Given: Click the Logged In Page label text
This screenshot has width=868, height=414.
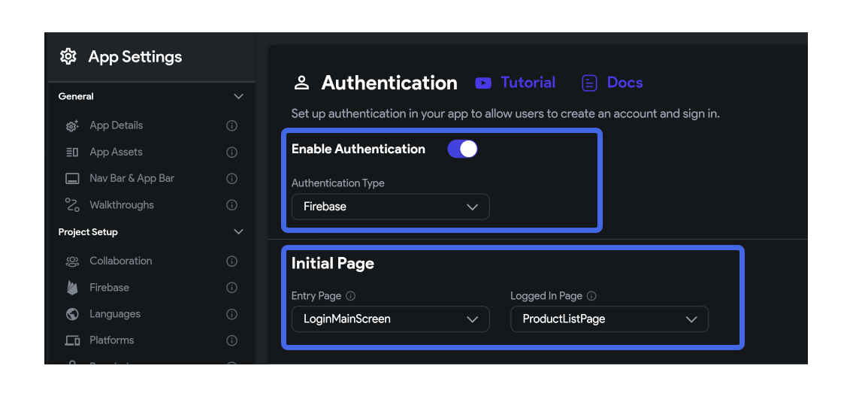Looking at the screenshot, I should [x=546, y=296].
